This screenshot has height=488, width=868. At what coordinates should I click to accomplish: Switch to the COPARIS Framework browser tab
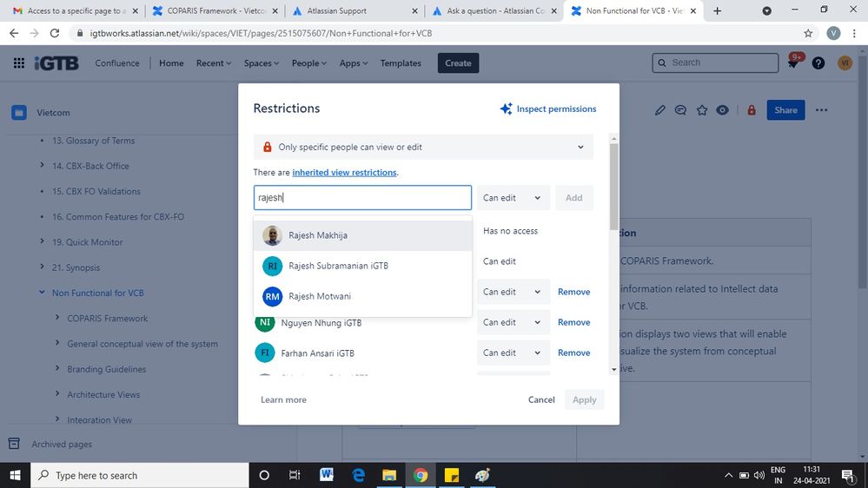click(215, 11)
